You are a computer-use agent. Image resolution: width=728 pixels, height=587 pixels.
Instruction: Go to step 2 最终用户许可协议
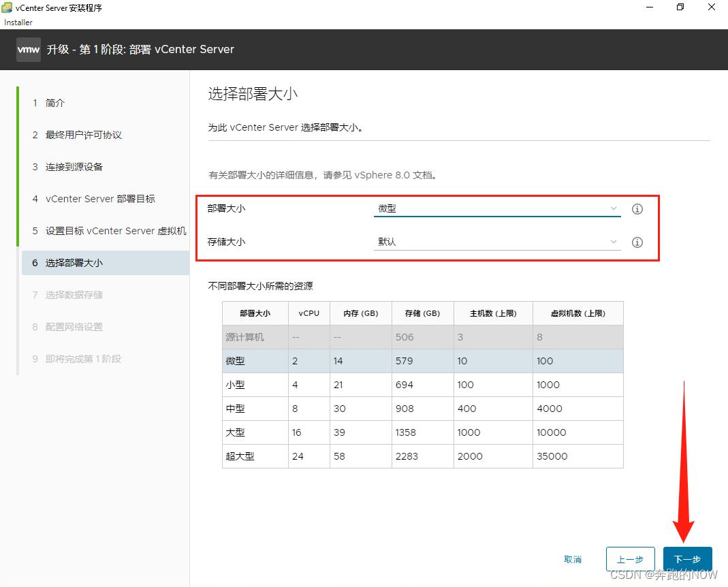pos(77,135)
